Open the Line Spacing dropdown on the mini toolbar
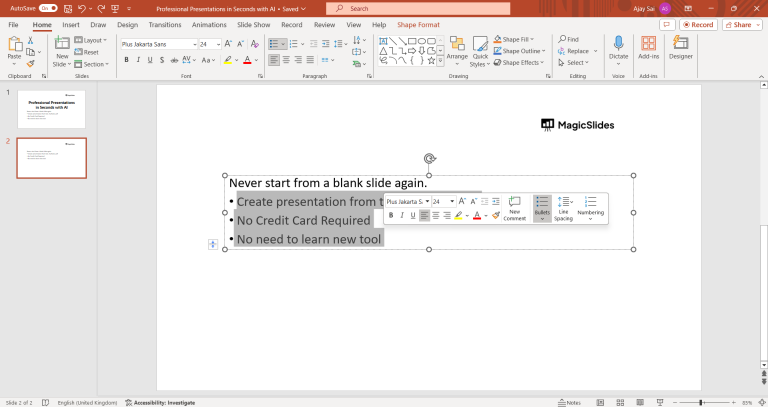Viewport: 768px width, 407px height. click(564, 208)
